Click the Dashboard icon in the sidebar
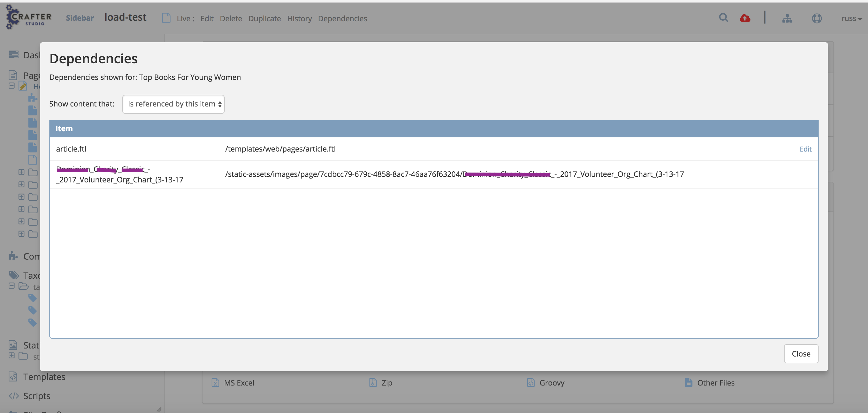The height and width of the screenshot is (413, 868). 13,54
